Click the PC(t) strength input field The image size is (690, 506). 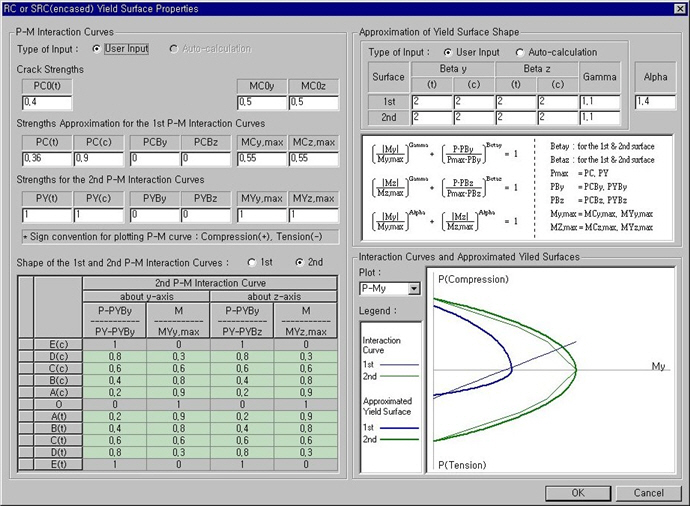[46, 158]
